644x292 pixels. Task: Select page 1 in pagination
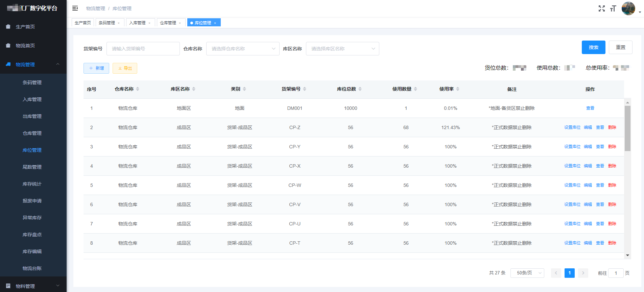[570, 273]
